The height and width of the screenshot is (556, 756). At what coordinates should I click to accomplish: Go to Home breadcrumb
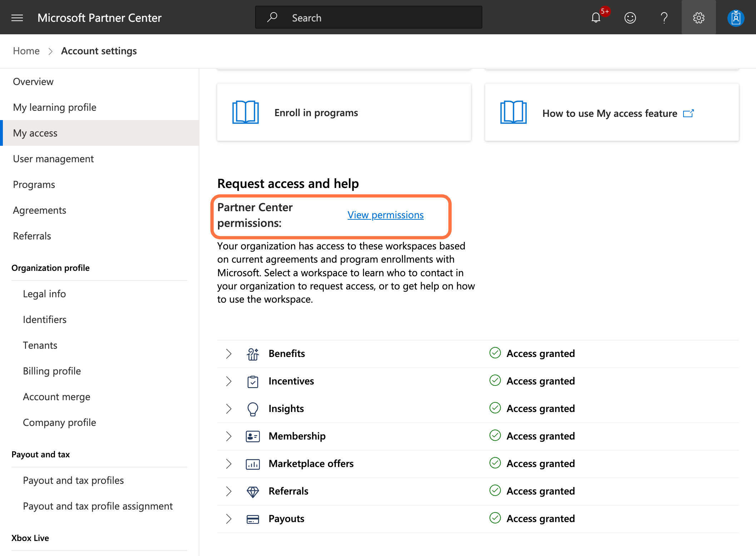26,51
